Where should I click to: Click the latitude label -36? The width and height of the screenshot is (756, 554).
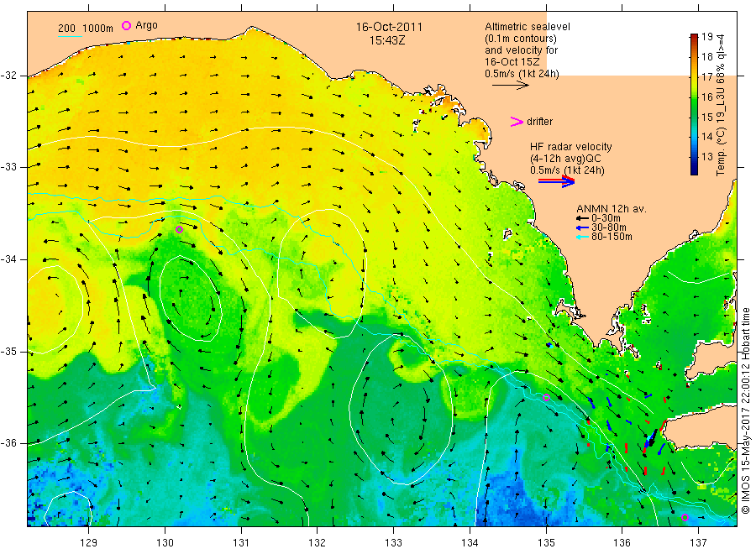point(8,444)
